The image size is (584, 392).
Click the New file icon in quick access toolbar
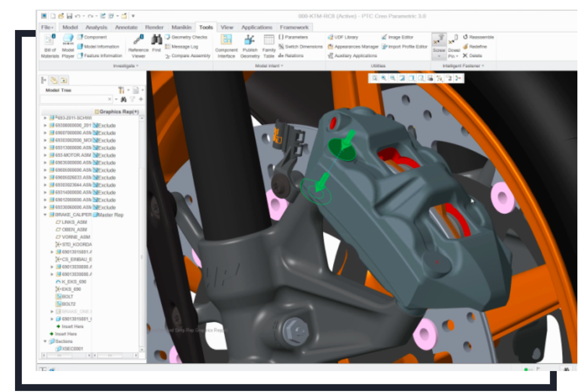(x=53, y=16)
